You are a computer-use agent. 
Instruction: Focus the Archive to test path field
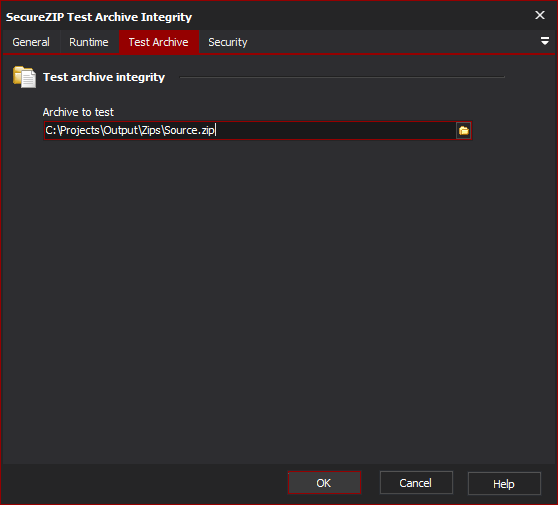[x=249, y=131]
